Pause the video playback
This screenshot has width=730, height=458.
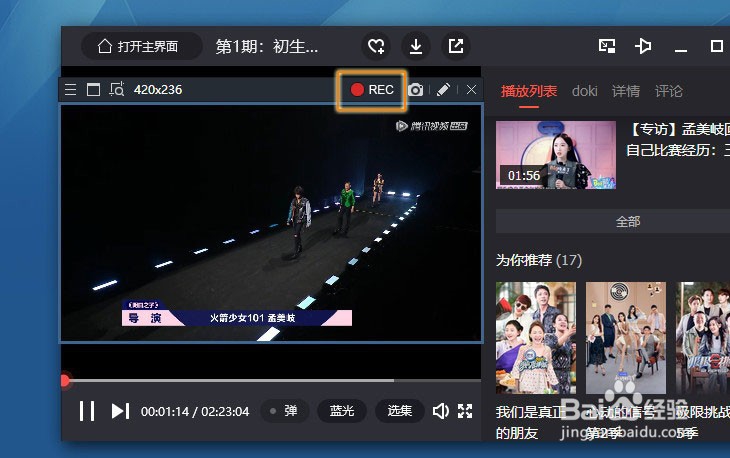87,411
